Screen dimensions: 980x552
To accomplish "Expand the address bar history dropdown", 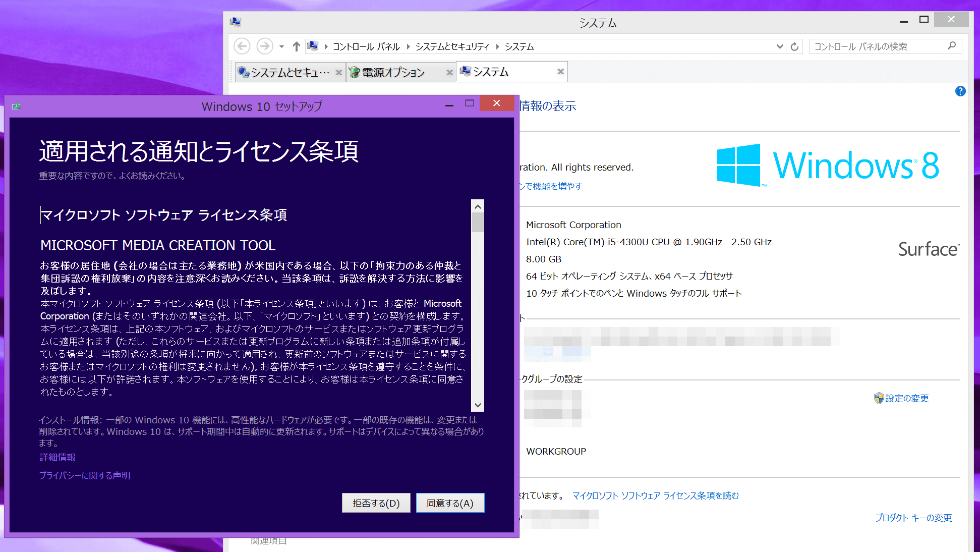I will pyautogui.click(x=780, y=46).
